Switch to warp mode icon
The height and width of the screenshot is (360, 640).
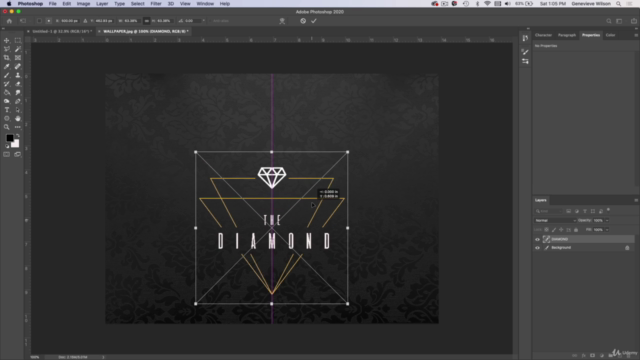[x=282, y=21]
